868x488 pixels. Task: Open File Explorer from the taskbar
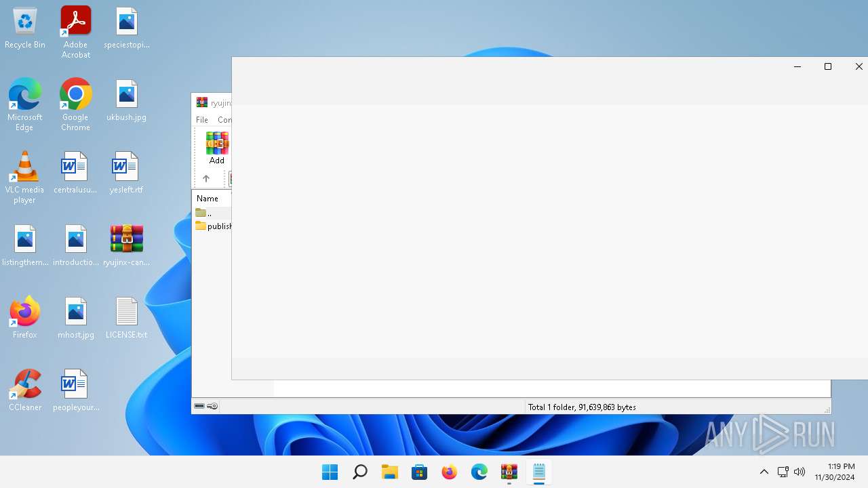[x=390, y=472]
